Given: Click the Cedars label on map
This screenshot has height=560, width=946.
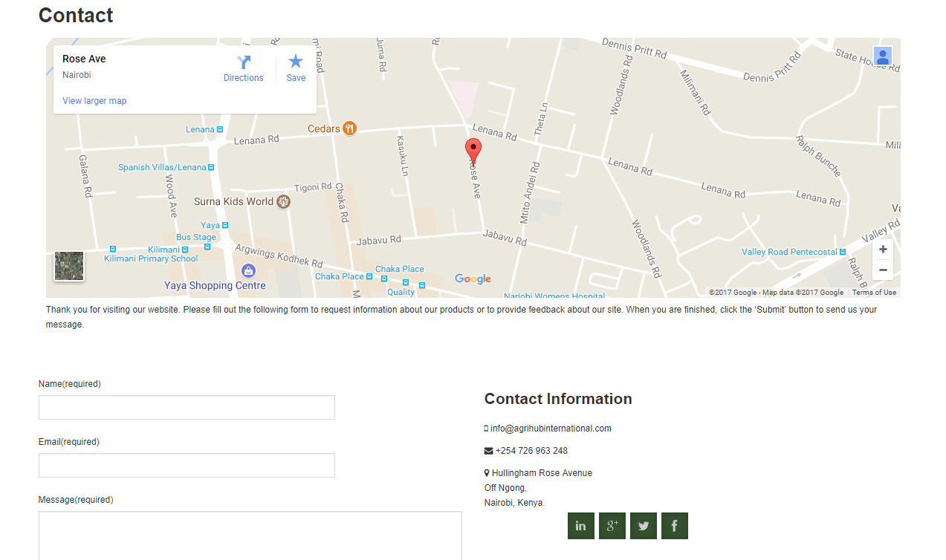Looking at the screenshot, I should [324, 129].
